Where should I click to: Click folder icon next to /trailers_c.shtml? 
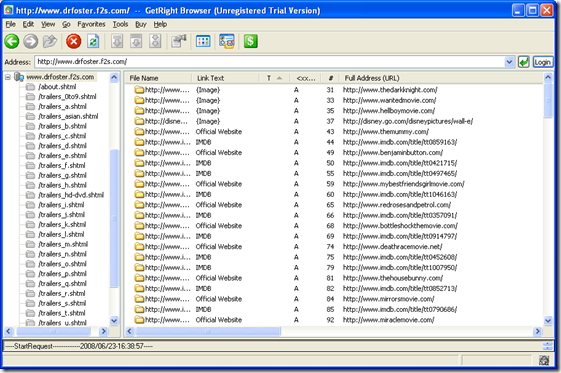(x=31, y=136)
